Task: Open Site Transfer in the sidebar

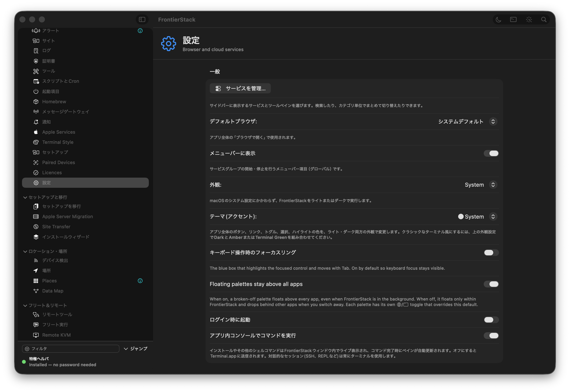Action: click(x=85, y=227)
